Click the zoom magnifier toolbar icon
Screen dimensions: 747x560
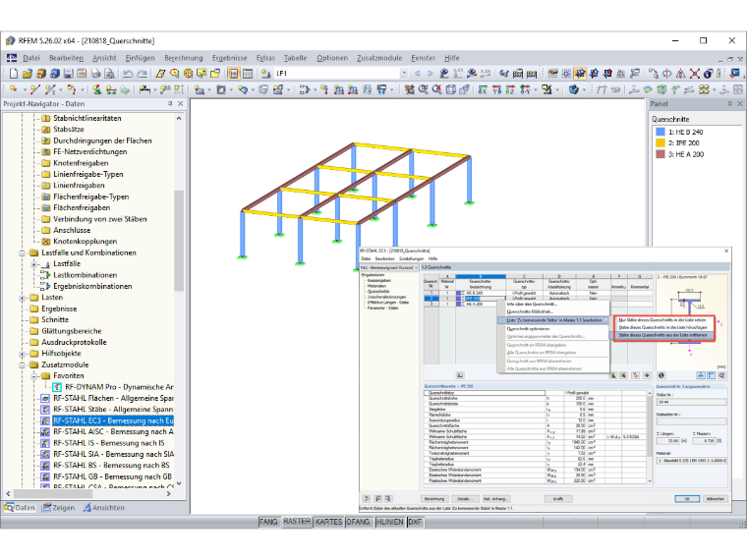423,89
